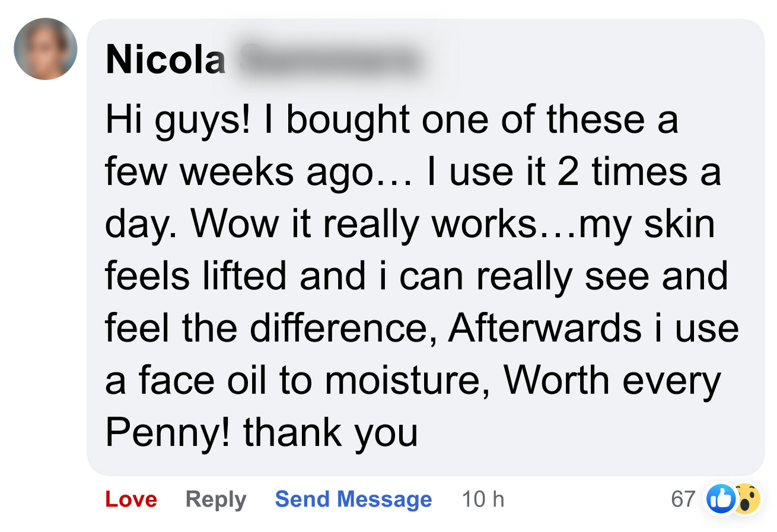This screenshot has width=777, height=532.
Task: Open the 10 h timestamp
Action: (x=483, y=499)
